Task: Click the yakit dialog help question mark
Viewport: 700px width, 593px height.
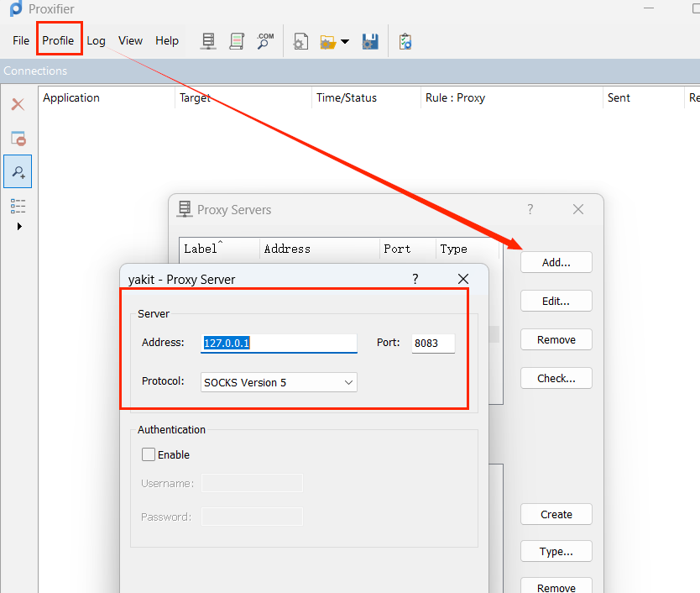Action: [415, 279]
